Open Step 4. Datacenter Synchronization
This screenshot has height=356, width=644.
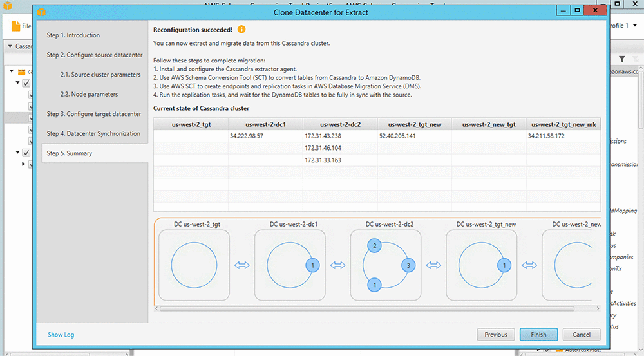tap(93, 133)
